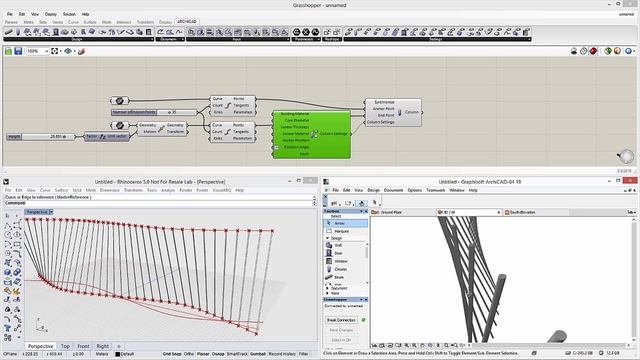Switch to the Params ribbon tab
This screenshot has height=360, width=640.
(11, 22)
